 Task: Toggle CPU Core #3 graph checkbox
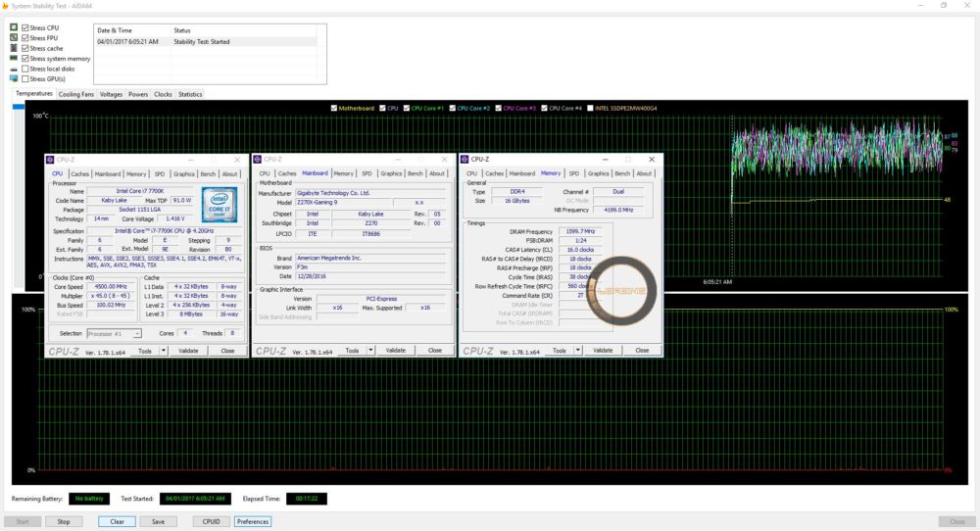[498, 108]
